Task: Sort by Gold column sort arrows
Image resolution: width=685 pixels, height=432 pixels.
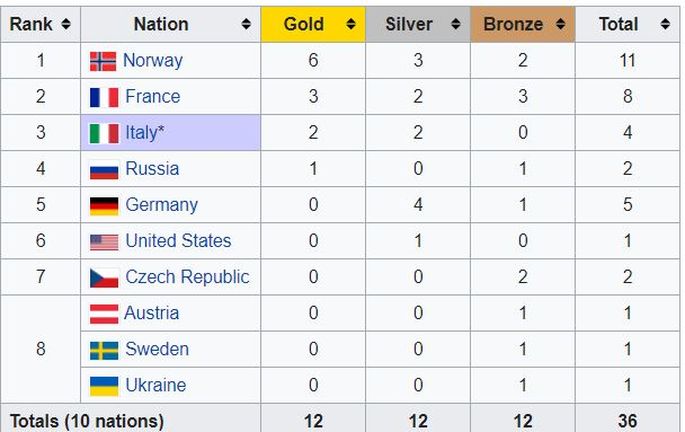Action: tap(351, 24)
